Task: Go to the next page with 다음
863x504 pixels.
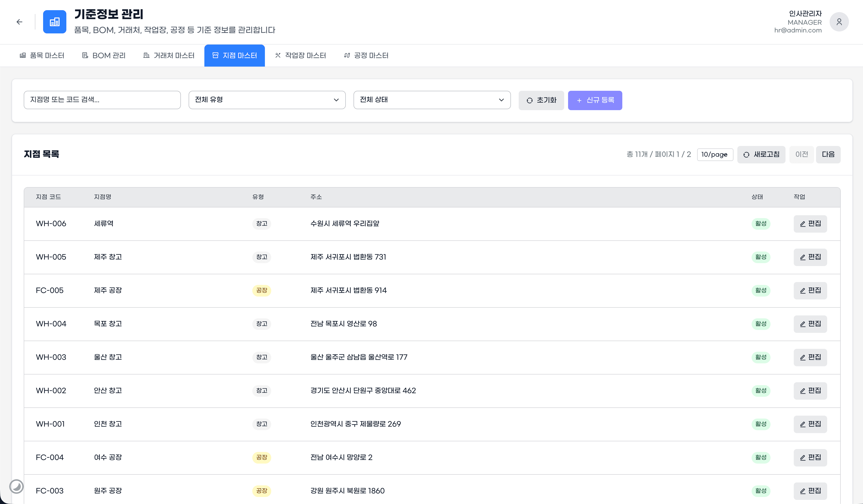Action: tap(828, 154)
